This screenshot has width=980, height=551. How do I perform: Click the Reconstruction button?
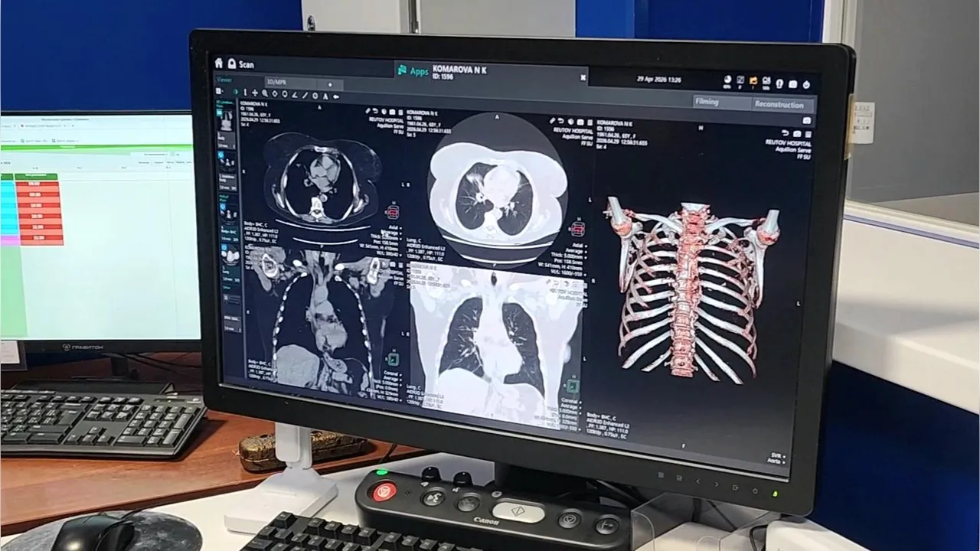778,104
